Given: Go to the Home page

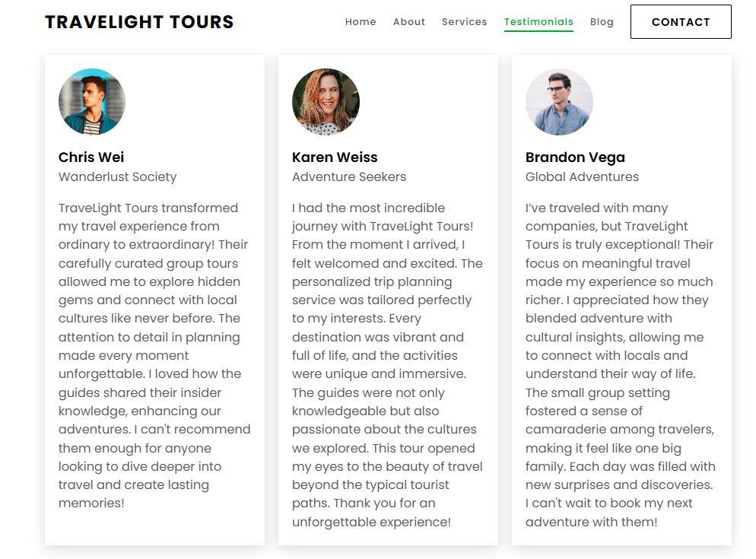Looking at the screenshot, I should pyautogui.click(x=361, y=22).
